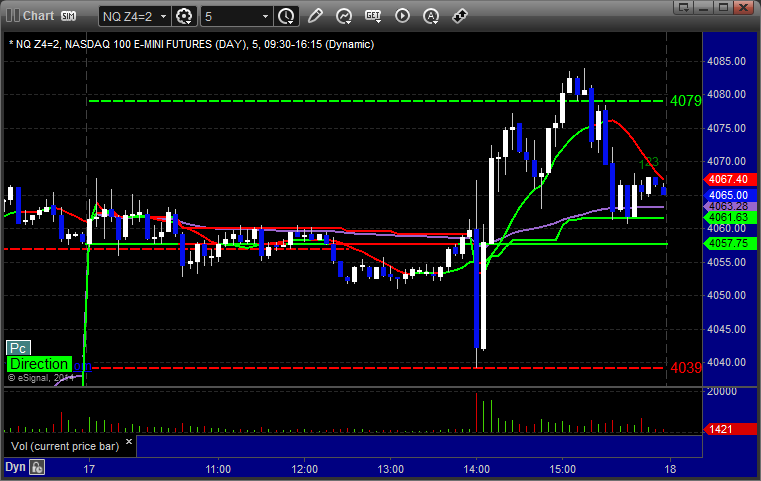The image size is (761, 481).
Task: Click the 4080.00 price axis label
Action: (x=726, y=94)
